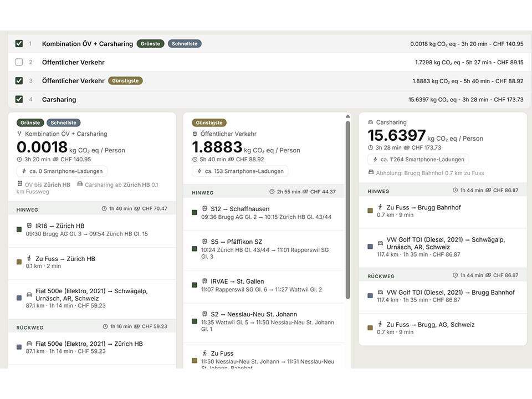Click RÜCKWEG header in the Carsharing card
This screenshot has height=399, width=532.
point(443,275)
